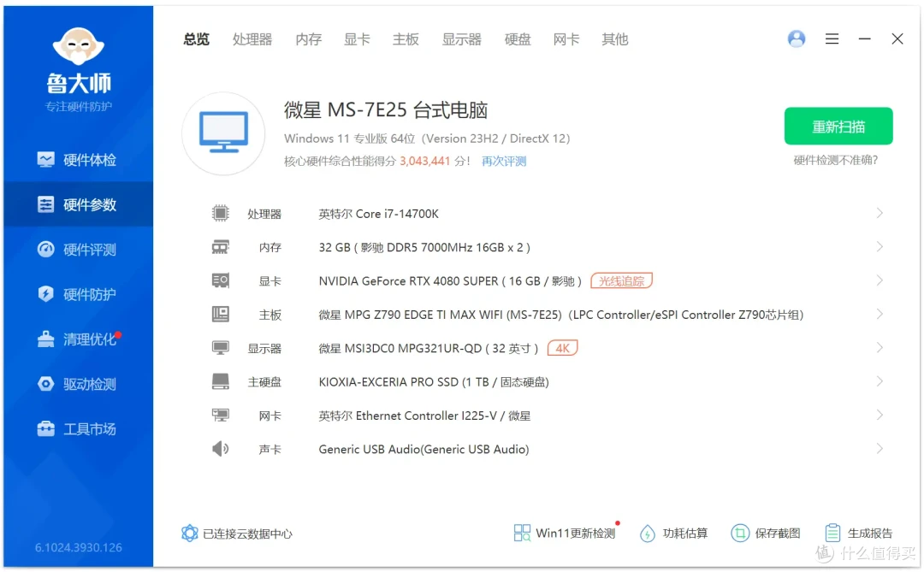924x572 pixels.
Task: Click Generic USB Audio text
Action: click(423, 449)
